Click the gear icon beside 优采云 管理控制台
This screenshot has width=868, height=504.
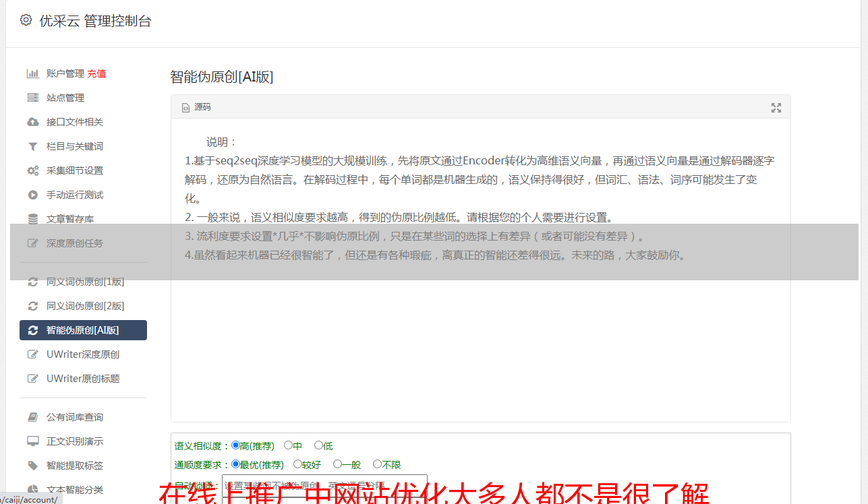coord(26,20)
